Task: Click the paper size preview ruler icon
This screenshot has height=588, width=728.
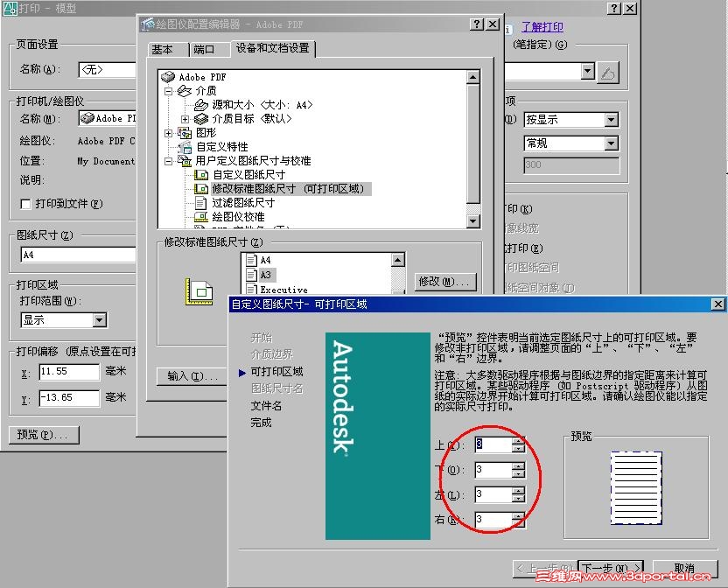Action: point(199,291)
